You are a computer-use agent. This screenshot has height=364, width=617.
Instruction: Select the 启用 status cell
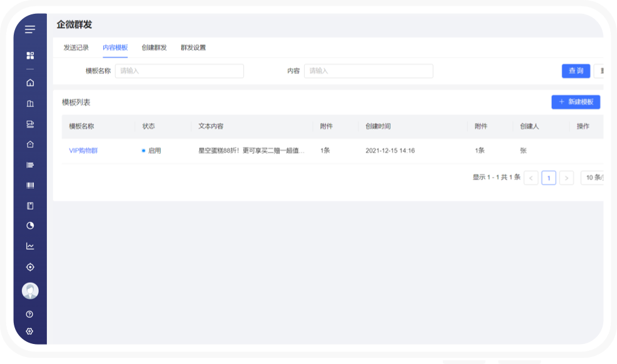pyautogui.click(x=151, y=151)
